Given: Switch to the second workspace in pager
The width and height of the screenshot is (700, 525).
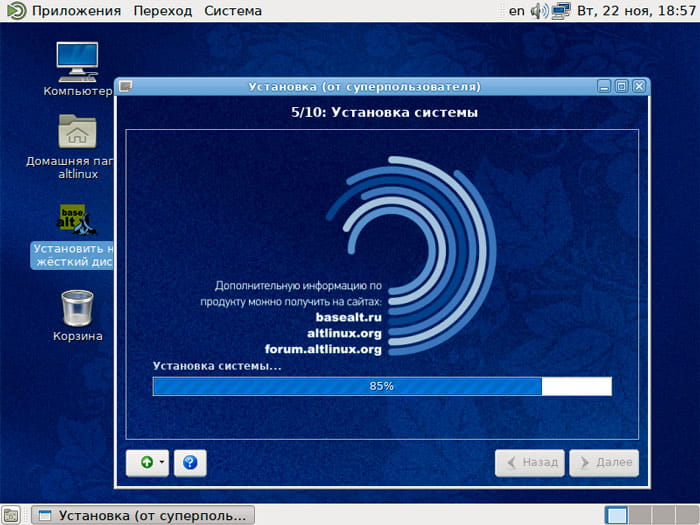Looking at the screenshot, I should pyautogui.click(x=640, y=516).
